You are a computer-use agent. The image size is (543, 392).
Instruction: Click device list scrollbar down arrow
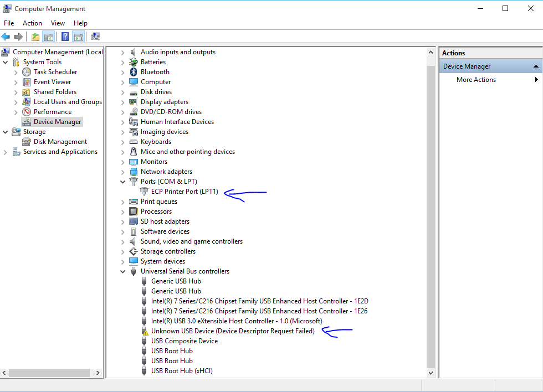point(431,373)
